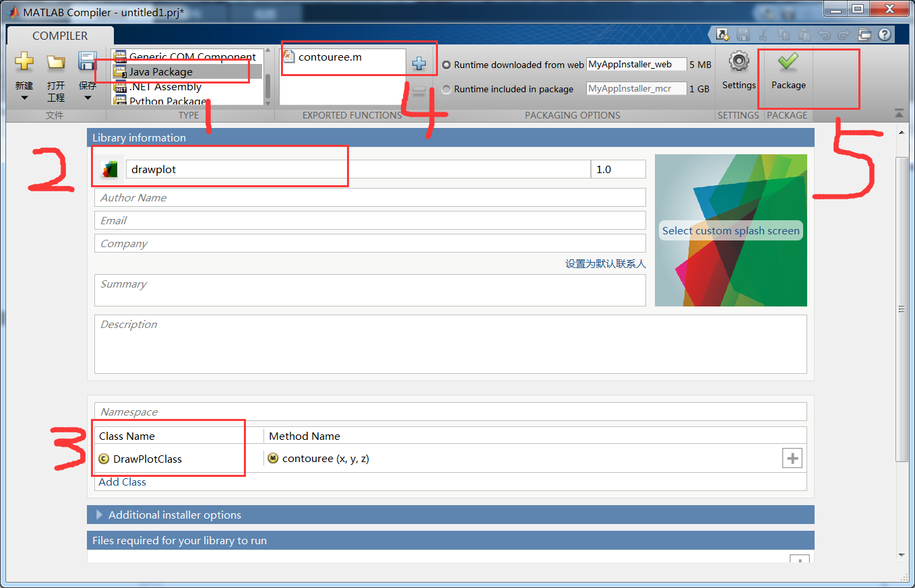Click the library icon next to drawplot
Image resolution: width=915 pixels, height=588 pixels.
(x=109, y=169)
